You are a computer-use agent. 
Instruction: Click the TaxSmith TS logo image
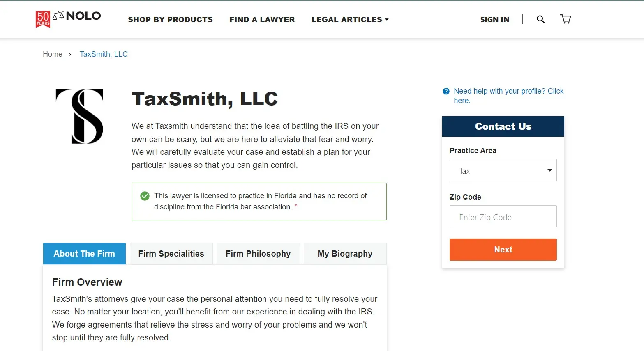[x=80, y=117]
